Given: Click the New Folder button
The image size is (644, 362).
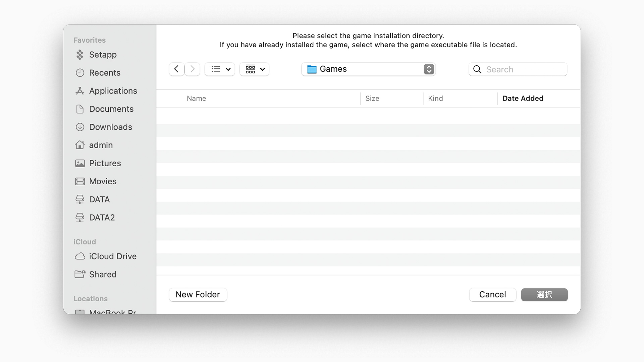Looking at the screenshot, I should pyautogui.click(x=198, y=295).
